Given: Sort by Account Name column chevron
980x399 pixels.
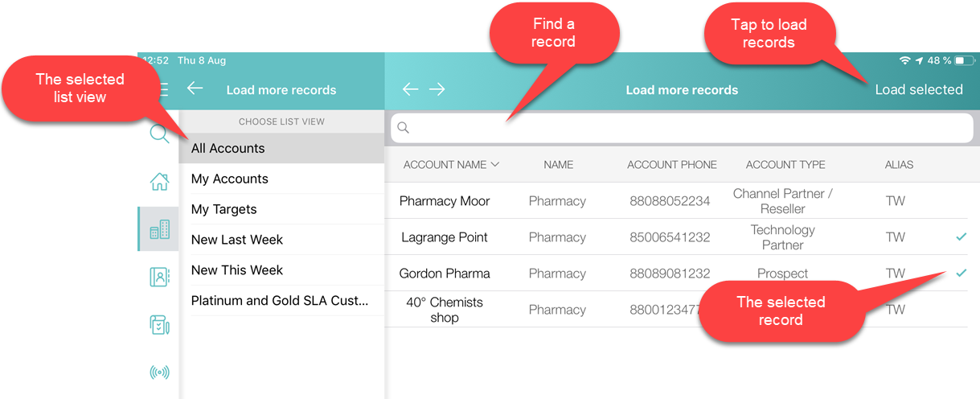Looking at the screenshot, I should point(495,164).
